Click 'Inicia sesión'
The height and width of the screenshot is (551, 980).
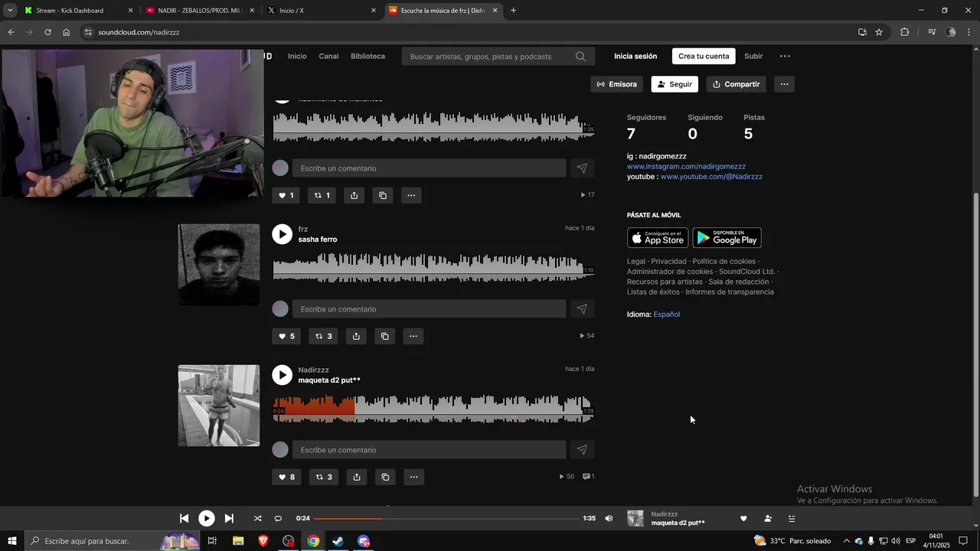[635, 56]
